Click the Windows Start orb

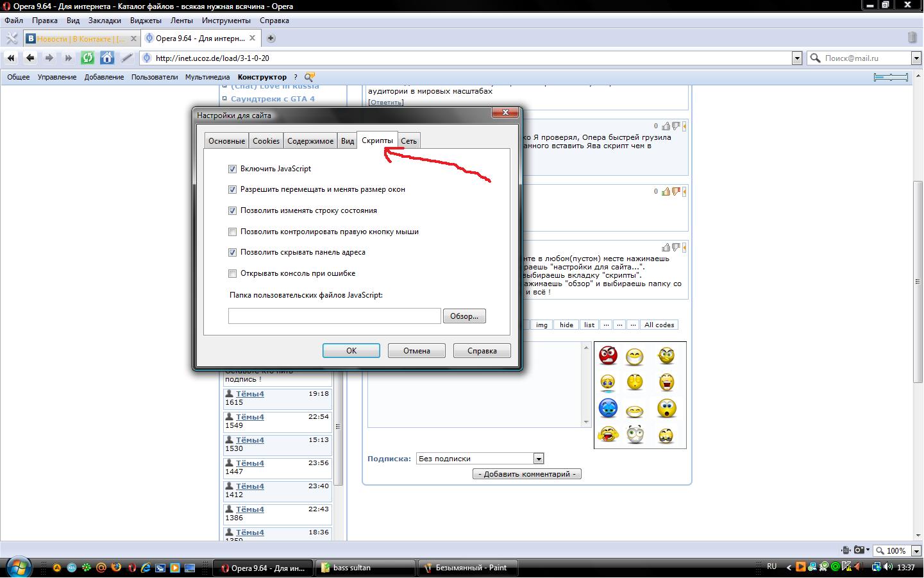18,567
